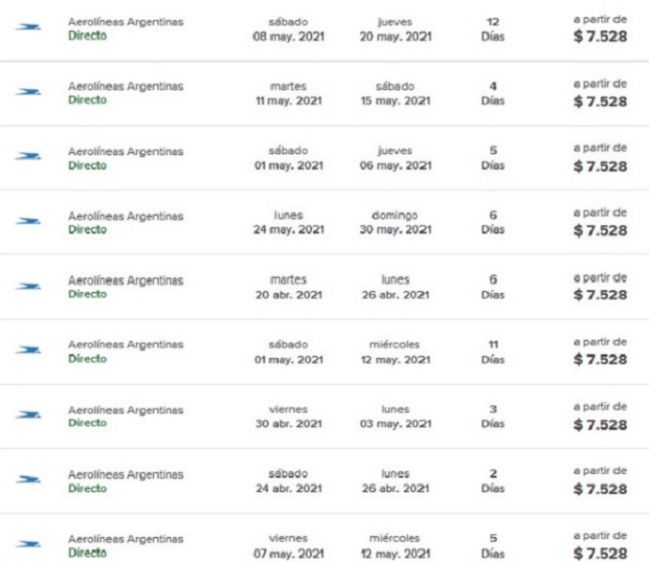Viewport: 649px width, 562px height.
Task: Click airline logo for 01 may. five-day flight
Action: pyautogui.click(x=28, y=156)
